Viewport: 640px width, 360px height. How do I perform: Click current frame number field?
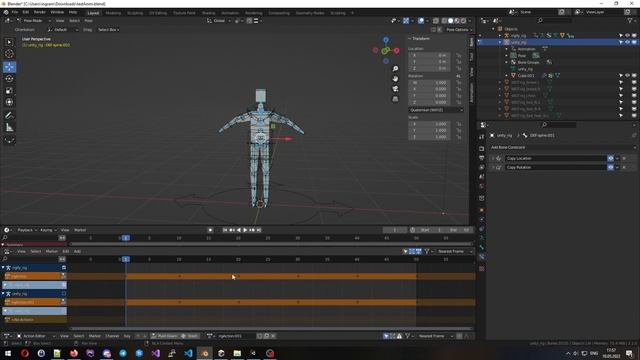pos(394,230)
